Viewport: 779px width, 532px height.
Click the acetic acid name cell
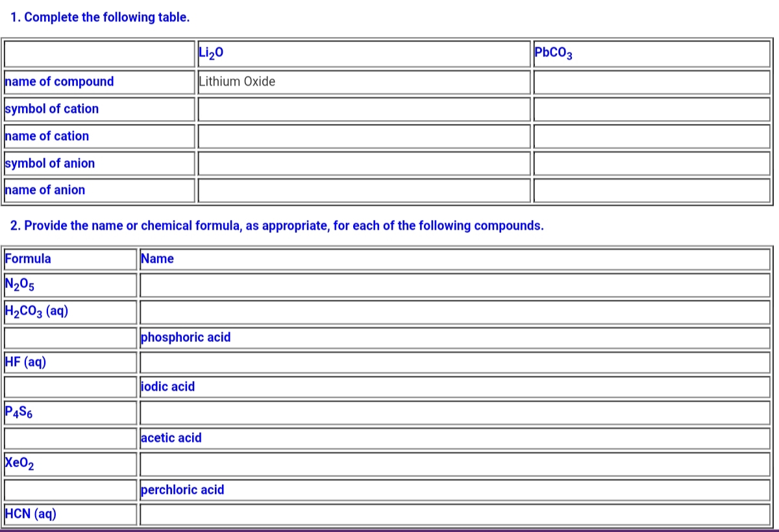point(454,438)
